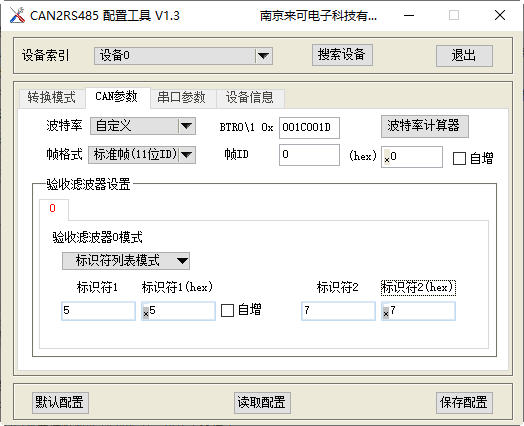The image size is (524, 426).
Task: Click the 退出 exit button
Action: [464, 56]
